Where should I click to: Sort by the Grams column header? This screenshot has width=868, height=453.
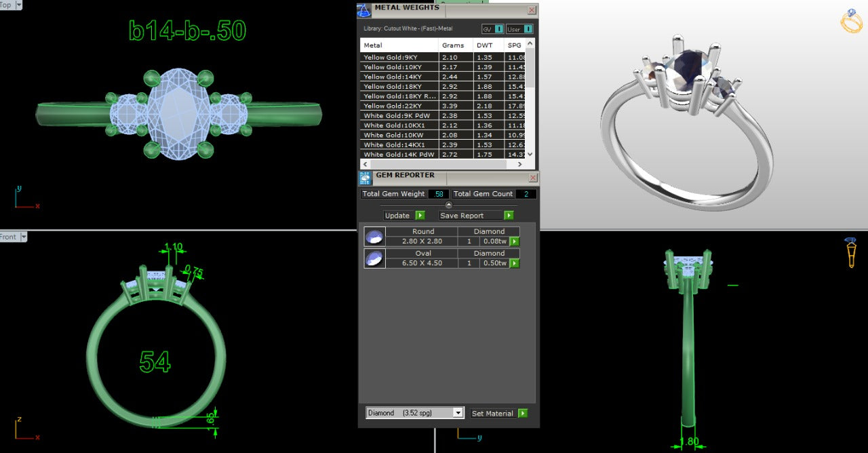(456, 45)
